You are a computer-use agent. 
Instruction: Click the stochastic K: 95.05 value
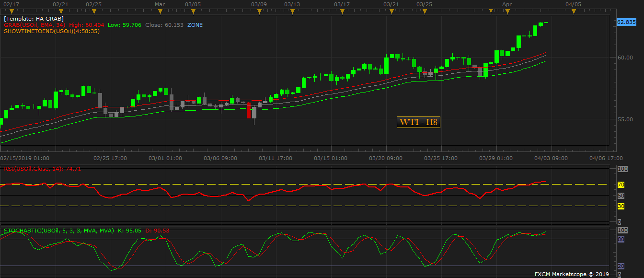(129, 231)
